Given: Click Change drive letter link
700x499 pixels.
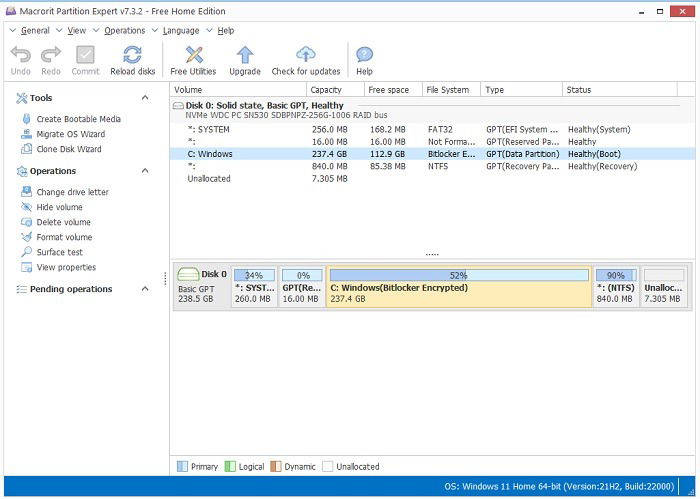Looking at the screenshot, I should pyautogui.click(x=72, y=192).
